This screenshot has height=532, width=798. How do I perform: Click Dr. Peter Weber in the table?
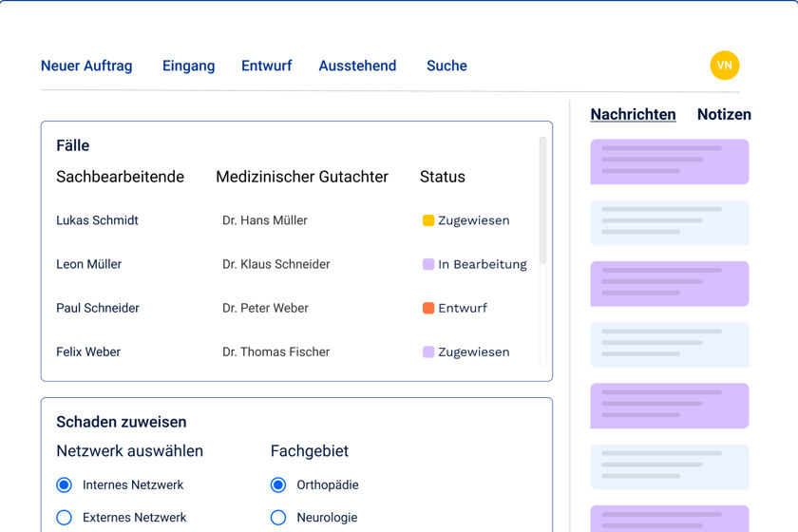(x=265, y=308)
